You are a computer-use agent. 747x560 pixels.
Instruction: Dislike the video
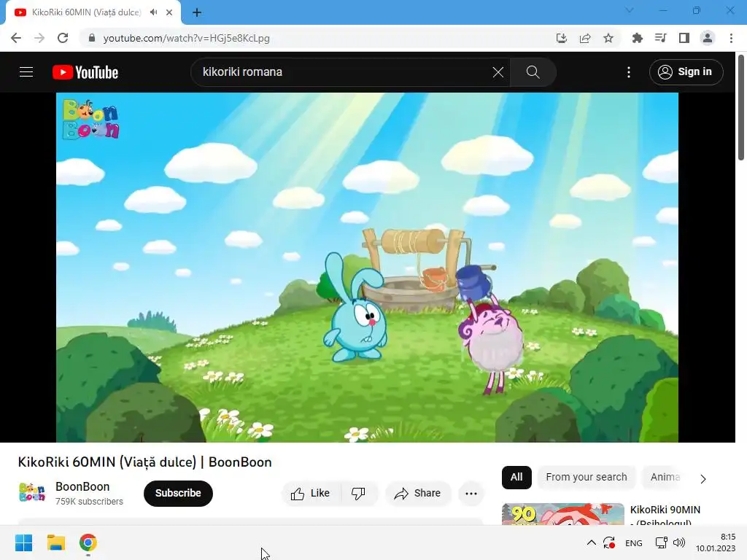pos(359,494)
